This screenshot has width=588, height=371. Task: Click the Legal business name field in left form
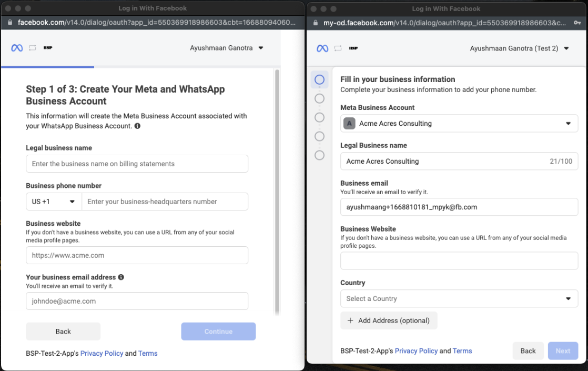[137, 164]
